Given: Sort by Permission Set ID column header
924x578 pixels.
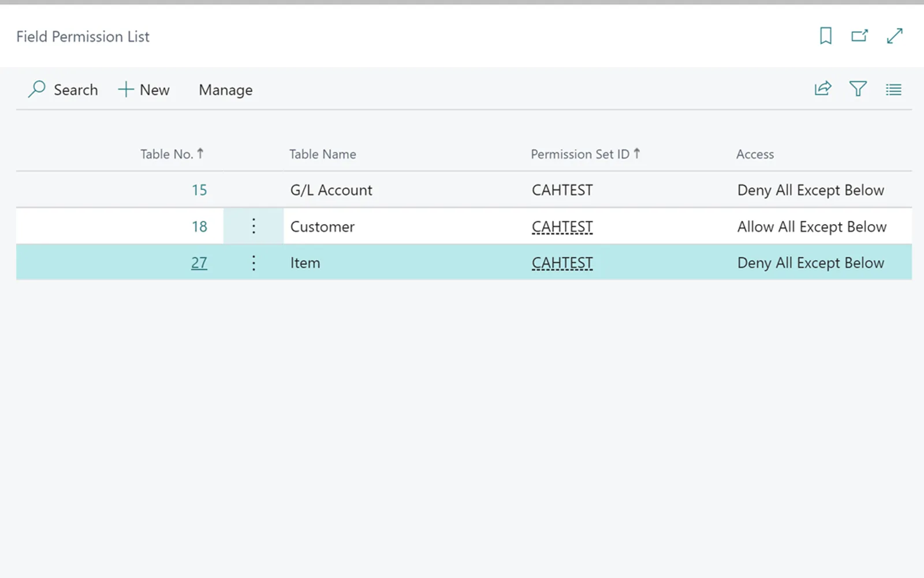Looking at the screenshot, I should click(585, 154).
